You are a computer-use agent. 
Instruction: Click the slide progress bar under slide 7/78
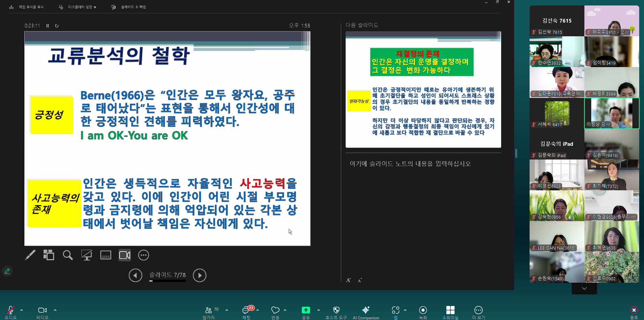point(168,281)
